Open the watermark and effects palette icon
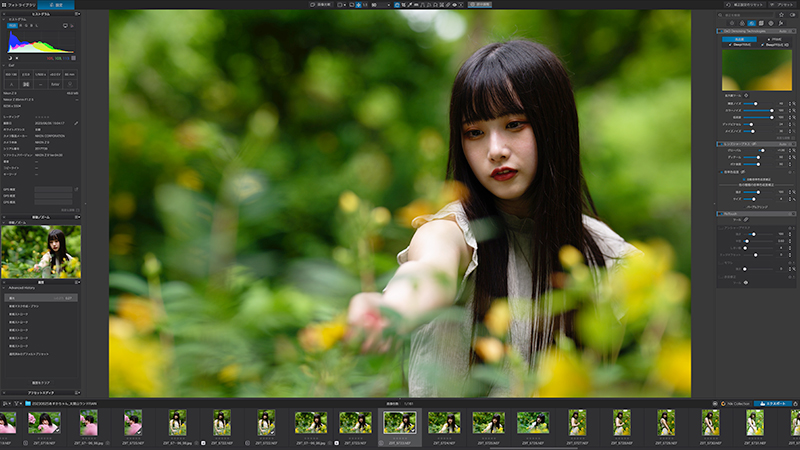This screenshot has height=450, width=800. point(771,23)
